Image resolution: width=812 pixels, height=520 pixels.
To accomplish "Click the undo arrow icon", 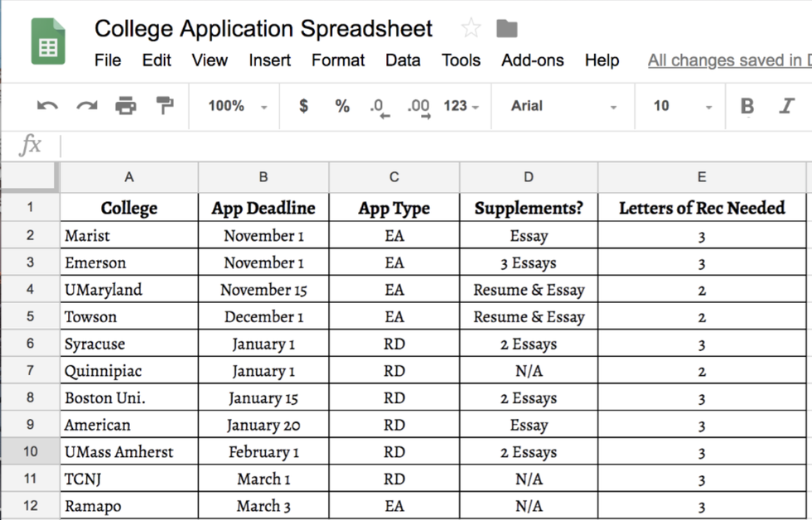I will pyautogui.click(x=48, y=106).
